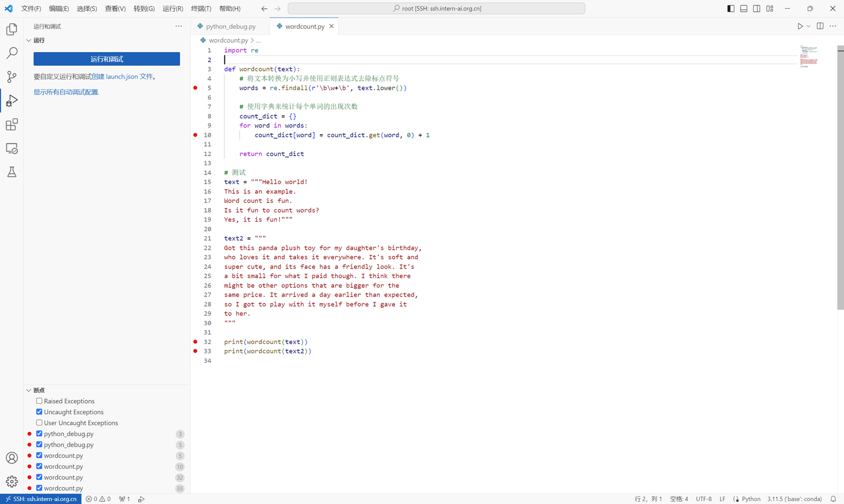Uncheck the Uncaught Exceptions checkbox

pyautogui.click(x=39, y=412)
